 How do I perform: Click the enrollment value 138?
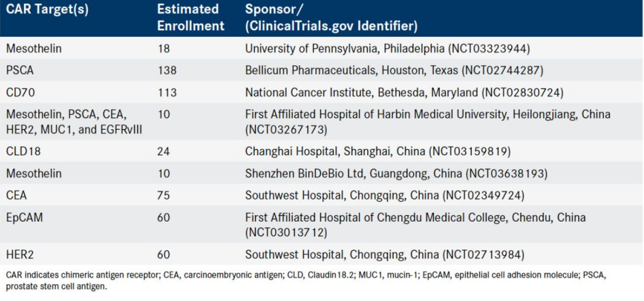167,71
